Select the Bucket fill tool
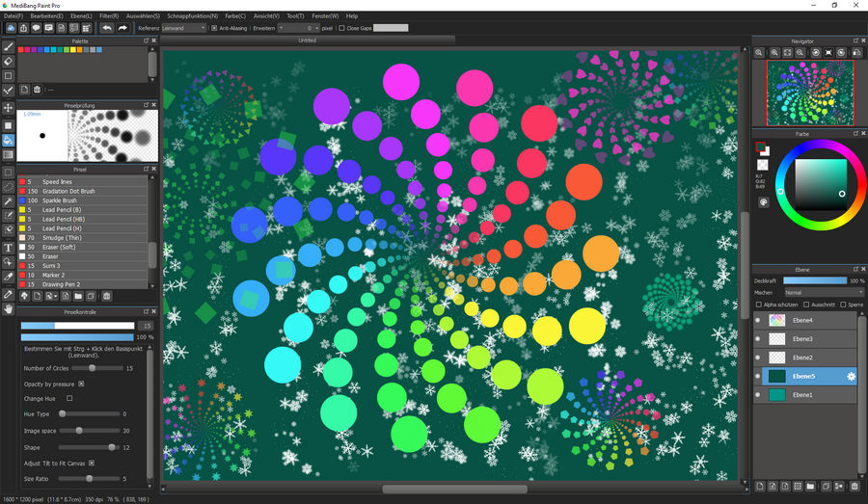This screenshot has height=504, width=868. pos(8,141)
